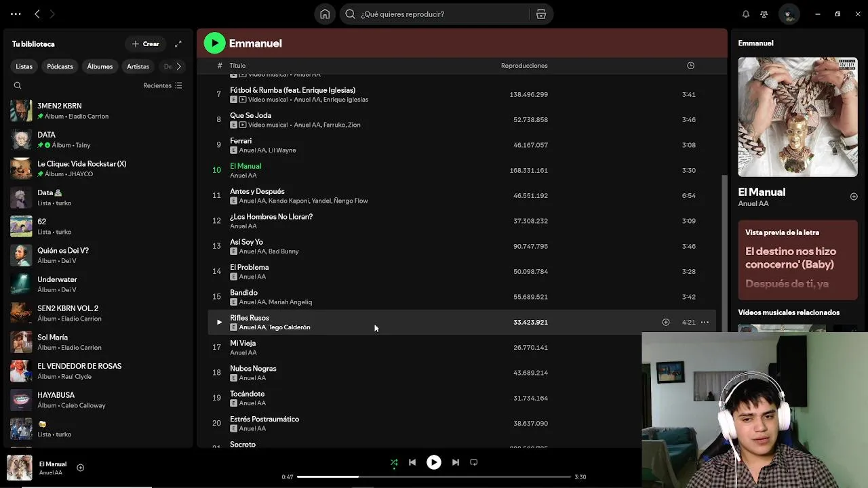Image resolution: width=868 pixels, height=488 pixels.
Task: Select ¿Los Hombres No Lloran? track
Action: (x=462, y=221)
